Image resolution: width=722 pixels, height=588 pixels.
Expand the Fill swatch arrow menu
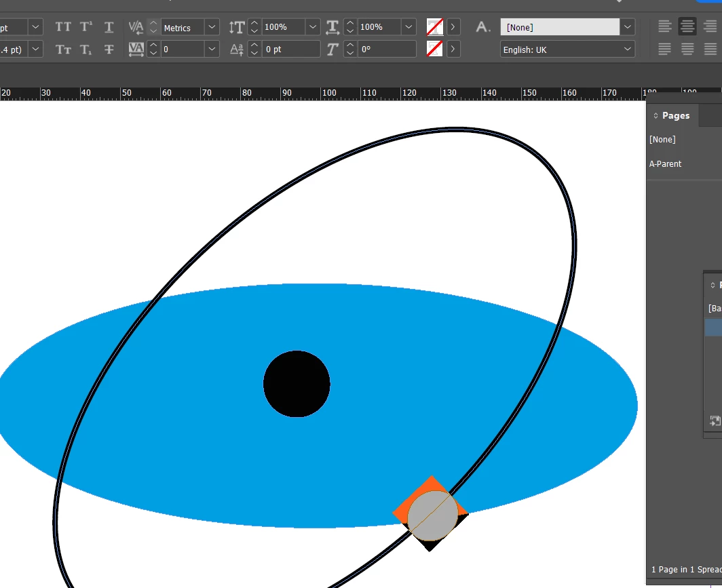[453, 27]
